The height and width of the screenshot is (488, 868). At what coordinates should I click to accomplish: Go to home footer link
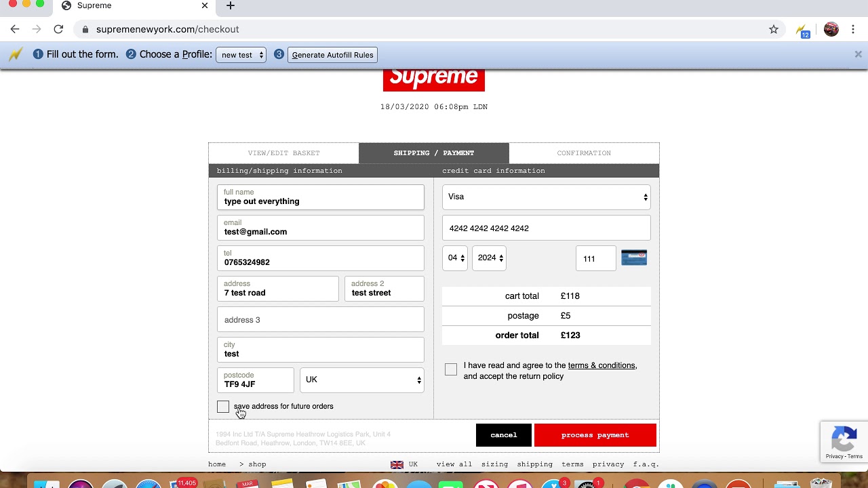[x=217, y=464]
